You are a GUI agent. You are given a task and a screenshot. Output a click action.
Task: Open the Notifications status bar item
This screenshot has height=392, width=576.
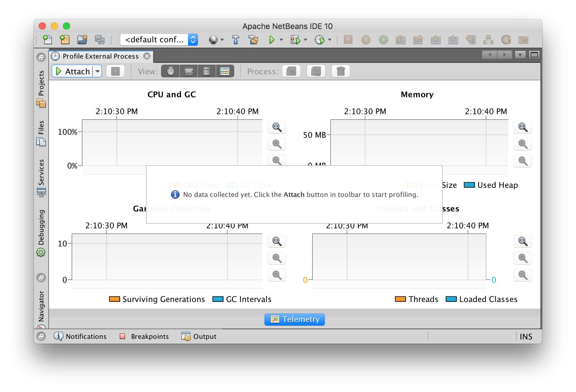(80, 336)
